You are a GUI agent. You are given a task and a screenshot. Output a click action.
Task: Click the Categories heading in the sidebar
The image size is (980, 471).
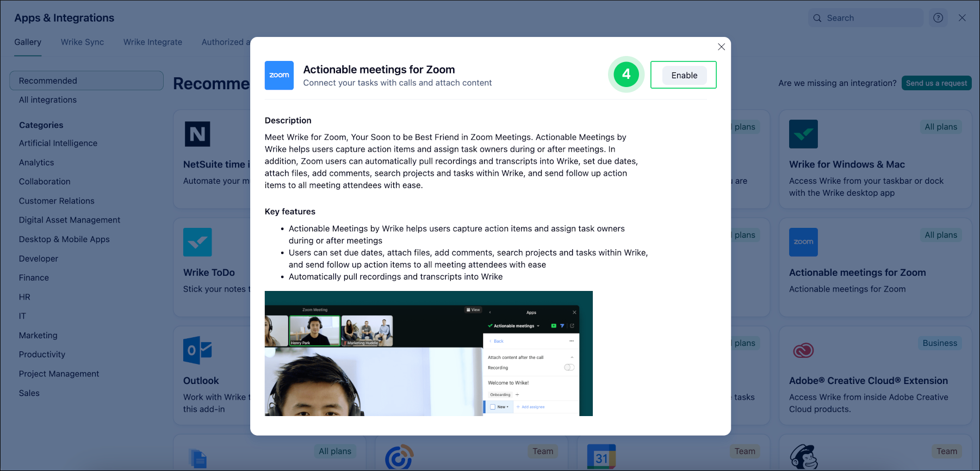[x=41, y=125]
